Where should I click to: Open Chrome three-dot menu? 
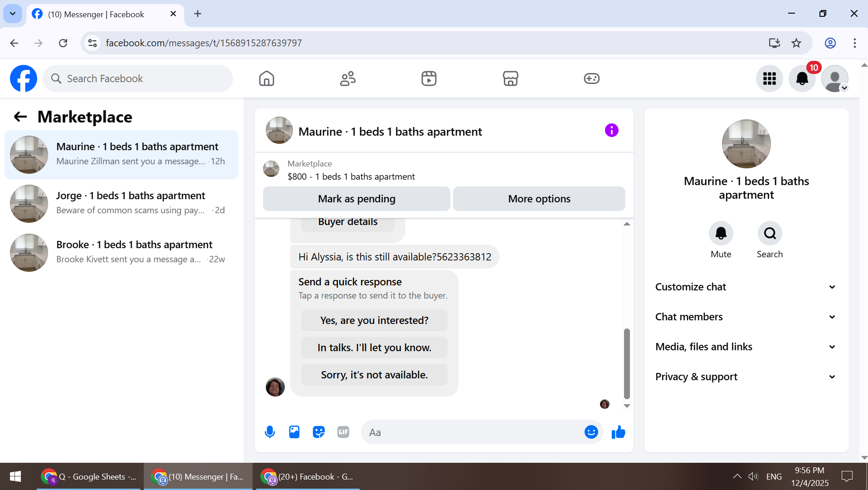pyautogui.click(x=855, y=43)
